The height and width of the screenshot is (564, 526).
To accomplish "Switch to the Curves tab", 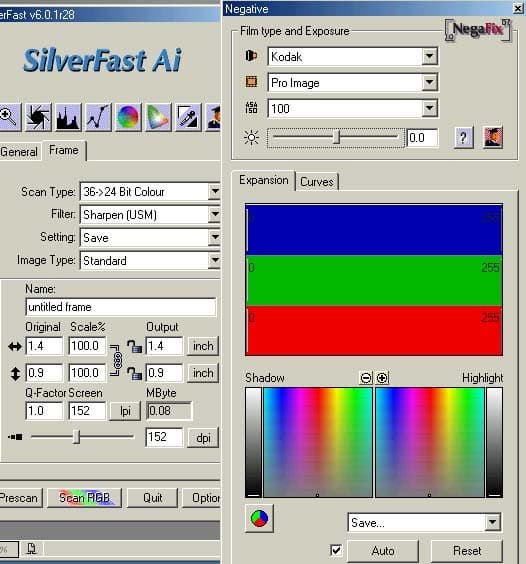I will pyautogui.click(x=317, y=182).
